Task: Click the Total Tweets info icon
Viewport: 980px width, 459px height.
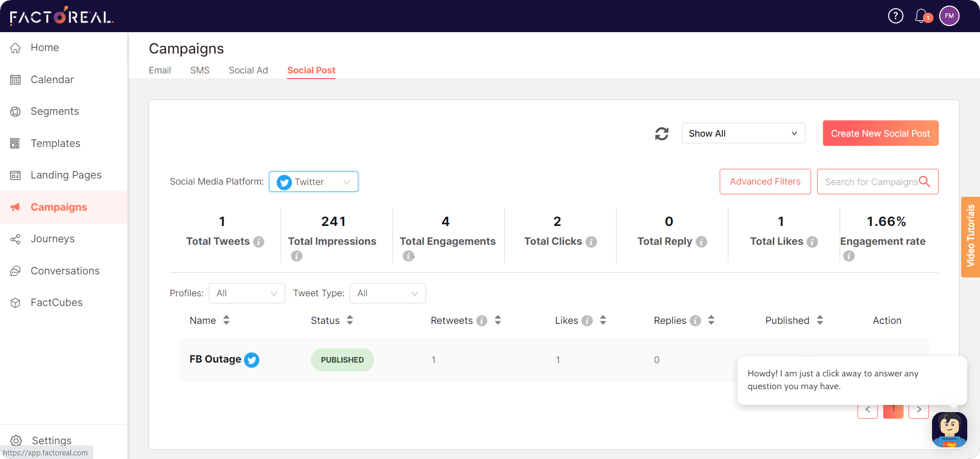Action: coord(259,242)
